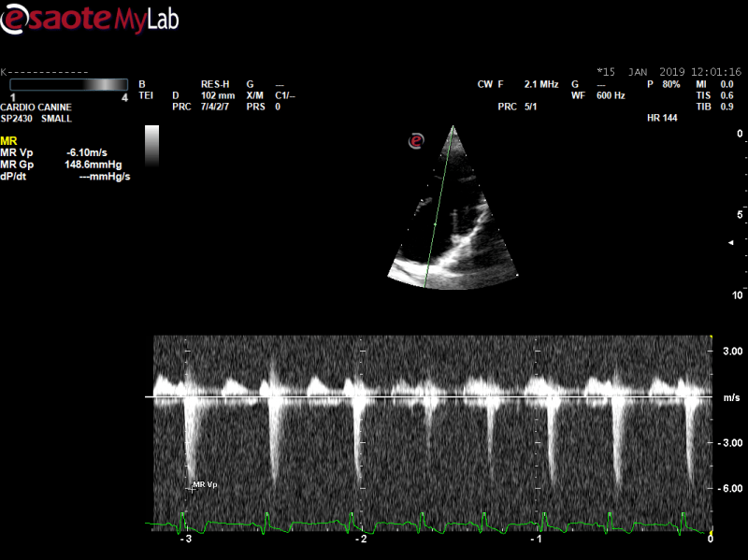Viewport: 748px width, 560px height.
Task: Click the white Doppler baseline
Action: [430, 397]
